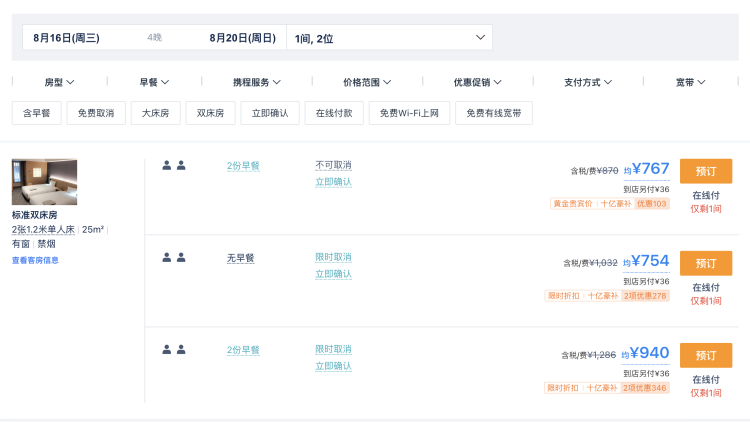The width and height of the screenshot is (750, 422).
Task: Toggle the 免费Wi-Fi上网 filter chip
Action: pos(408,113)
